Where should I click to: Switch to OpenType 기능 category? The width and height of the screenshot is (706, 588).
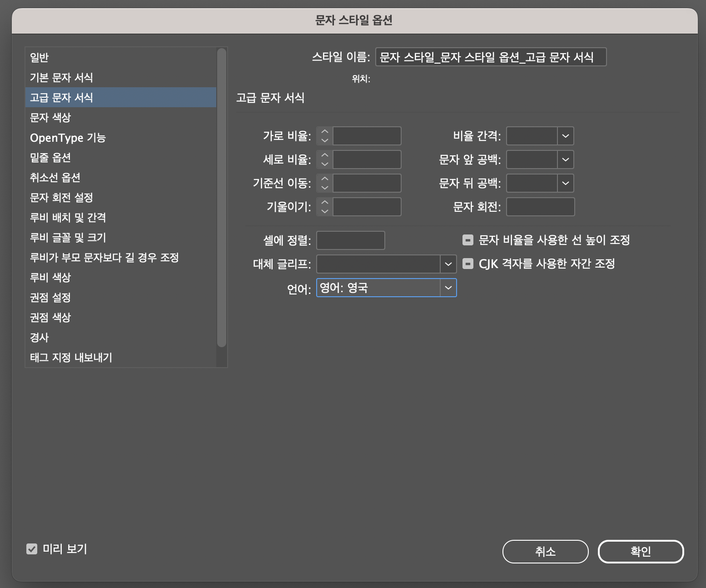click(x=68, y=138)
